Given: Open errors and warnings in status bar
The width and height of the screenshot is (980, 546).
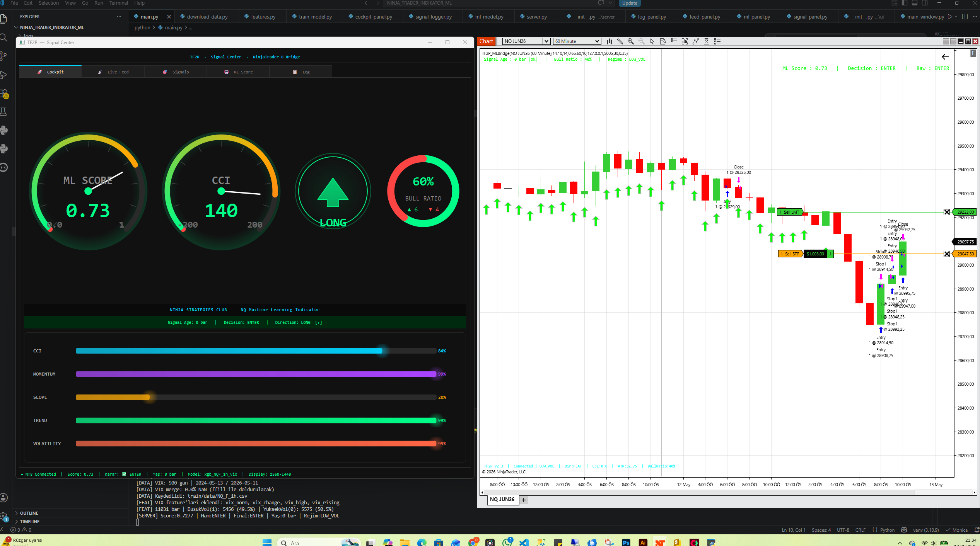Looking at the screenshot, I should (x=21, y=530).
